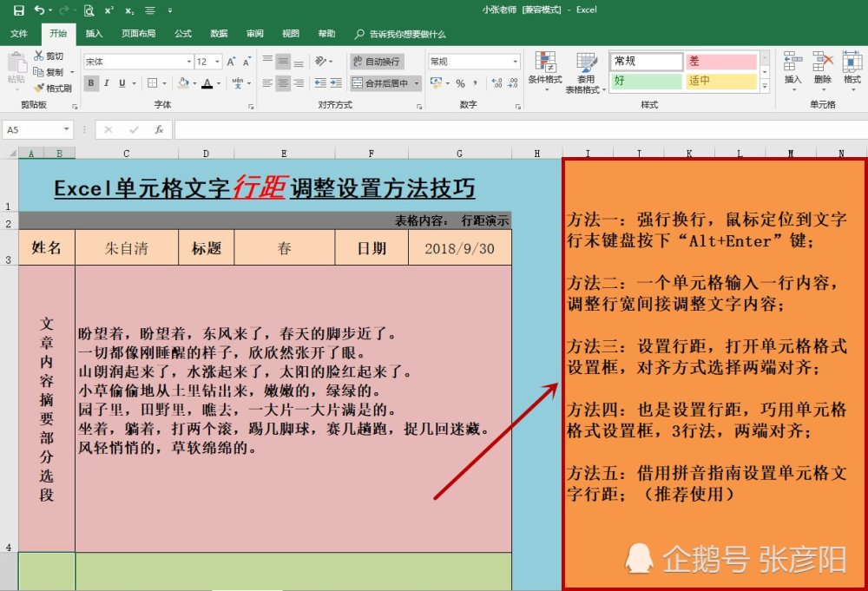The width and height of the screenshot is (868, 591).
Task: Expand the Name Box dropdown next to A5
Action: click(x=67, y=129)
